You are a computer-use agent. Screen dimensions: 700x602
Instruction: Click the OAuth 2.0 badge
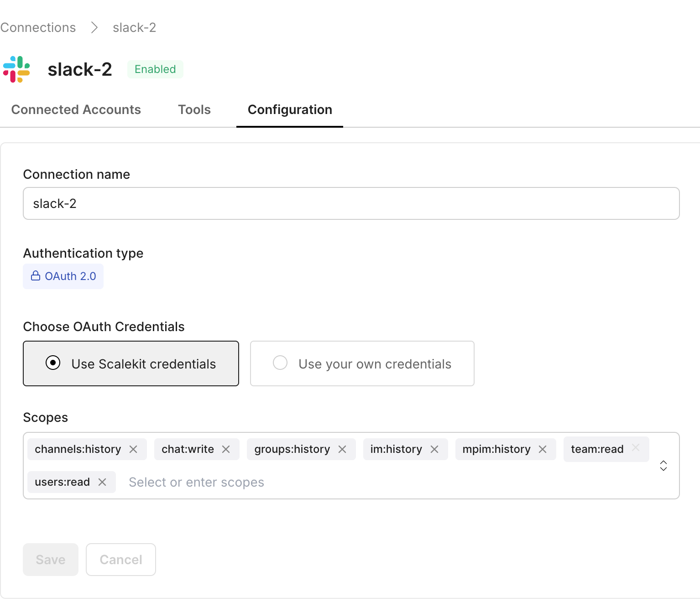click(x=63, y=276)
